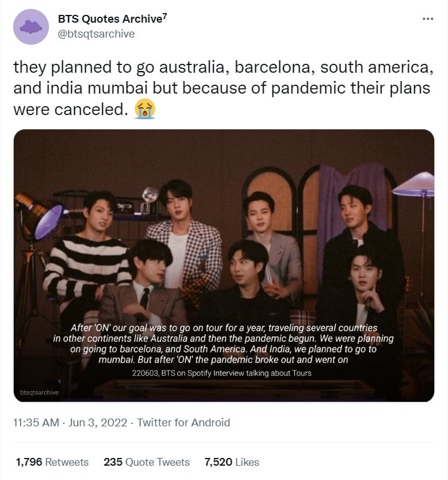
Task: Click the purple cloud profile avatar
Action: point(30,27)
